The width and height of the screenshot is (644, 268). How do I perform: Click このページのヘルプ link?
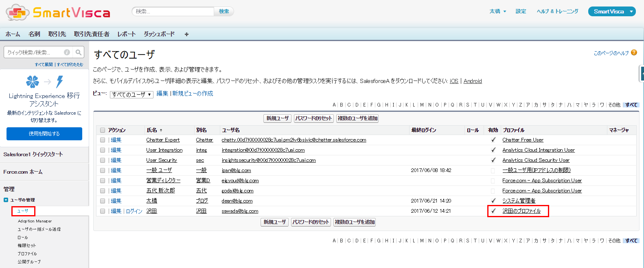click(611, 53)
